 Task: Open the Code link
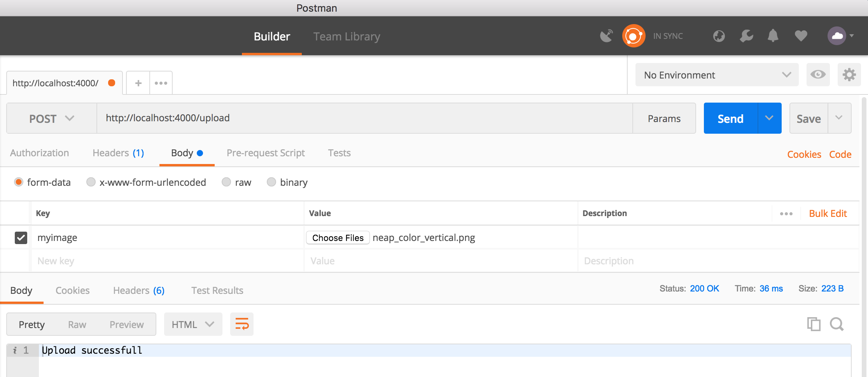coord(840,154)
